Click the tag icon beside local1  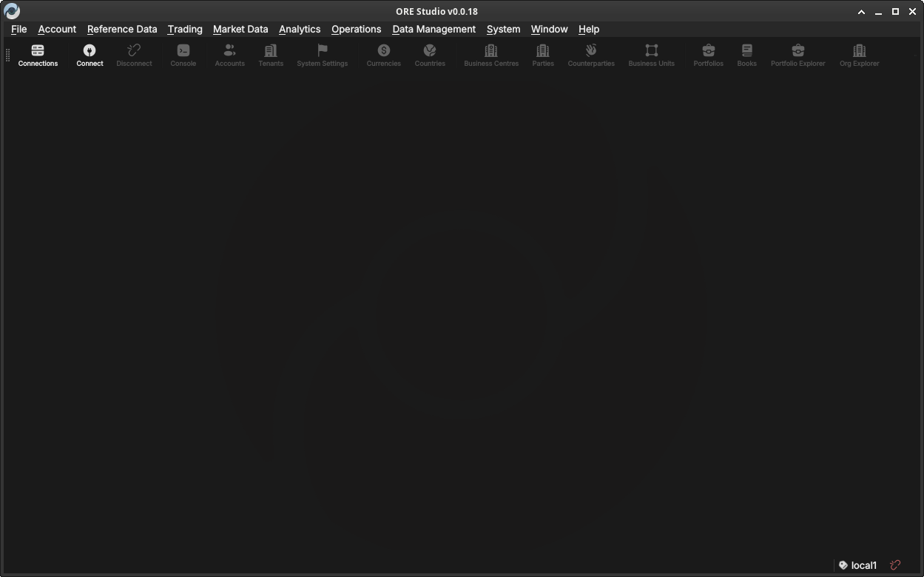843,565
